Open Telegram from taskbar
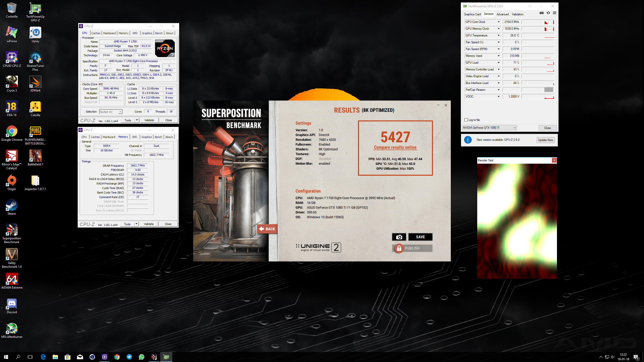The width and height of the screenshot is (644, 362). [x=129, y=357]
